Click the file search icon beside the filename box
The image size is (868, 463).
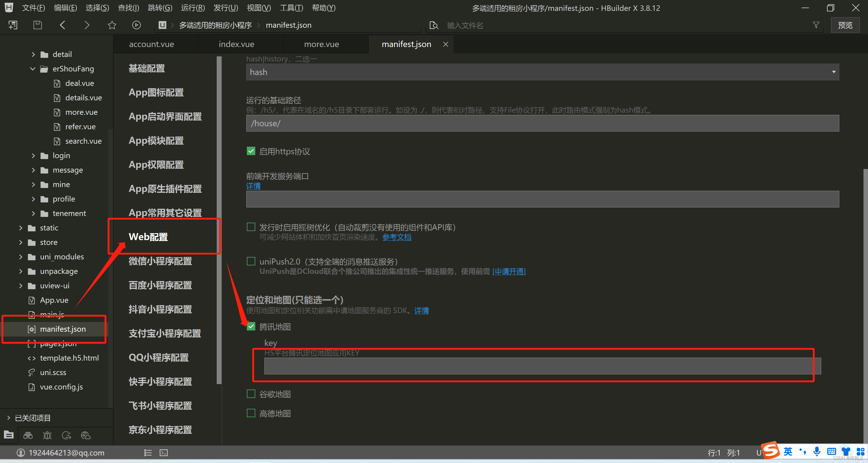[434, 25]
